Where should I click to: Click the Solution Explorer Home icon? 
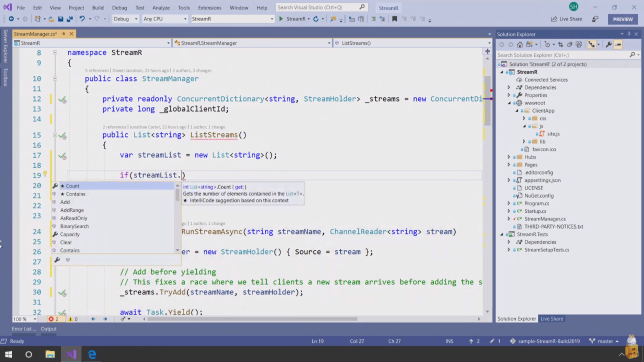click(520, 44)
